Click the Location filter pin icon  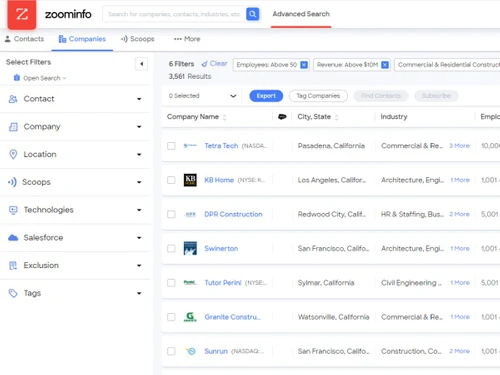[13, 154]
